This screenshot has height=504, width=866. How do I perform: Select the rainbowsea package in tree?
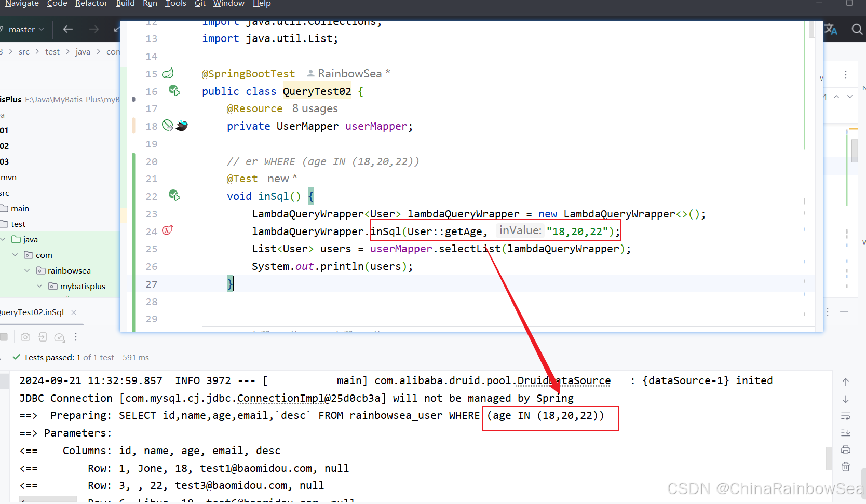click(x=69, y=270)
